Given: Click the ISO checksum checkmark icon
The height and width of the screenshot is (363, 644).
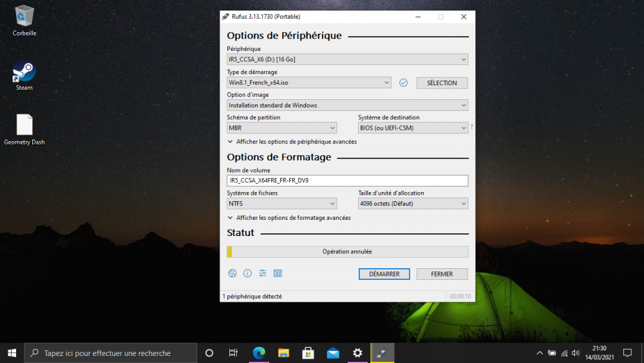Looking at the screenshot, I should point(404,83).
